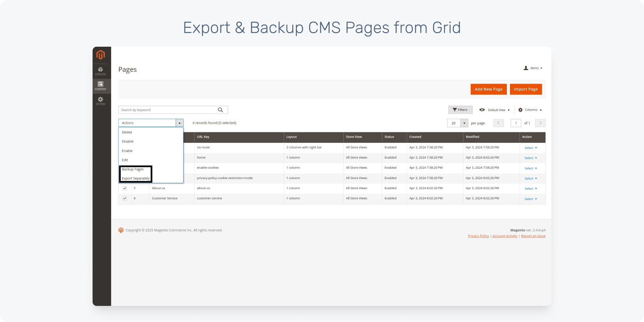Choose Backup Pages from Actions menu

coord(133,169)
